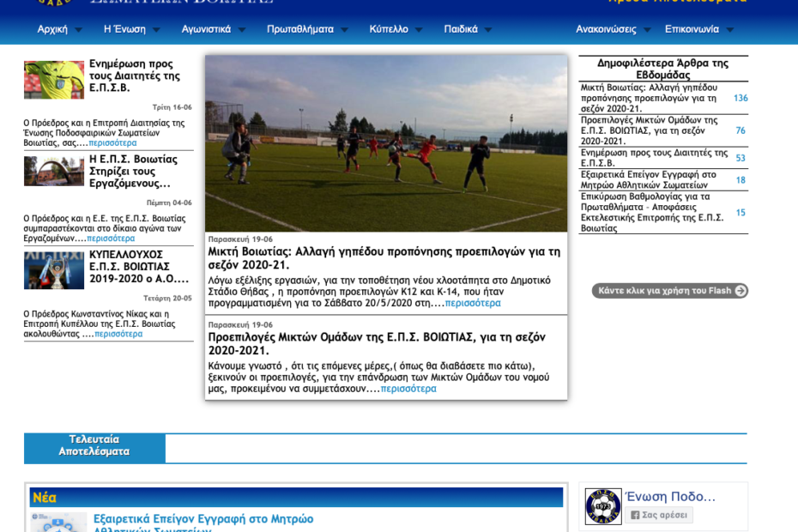Viewport: 798px width, 532px height.
Task: Click the view count 136
Action: [x=741, y=99]
